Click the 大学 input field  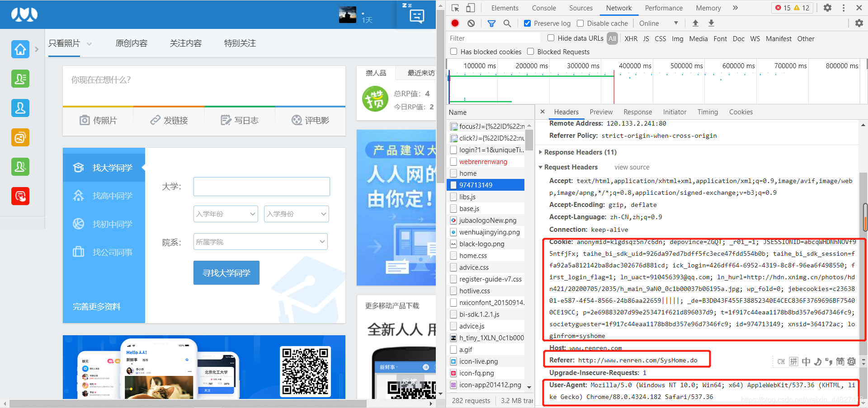click(x=262, y=186)
